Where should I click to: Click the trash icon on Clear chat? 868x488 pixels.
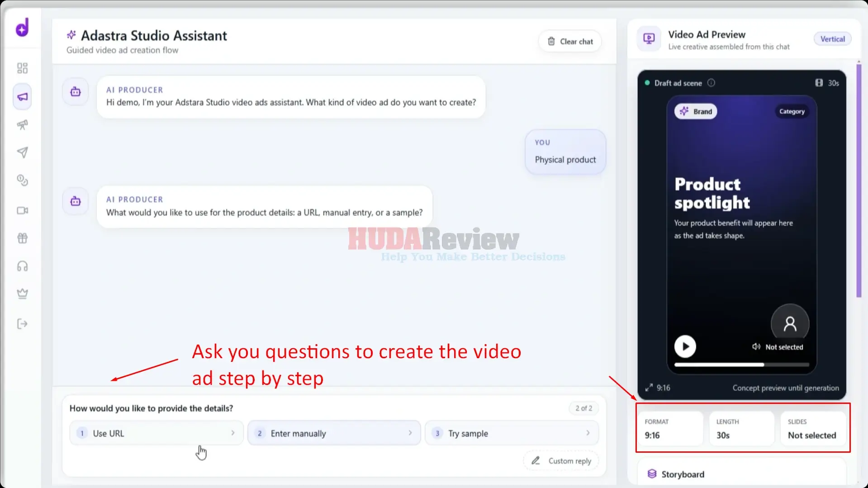click(551, 42)
